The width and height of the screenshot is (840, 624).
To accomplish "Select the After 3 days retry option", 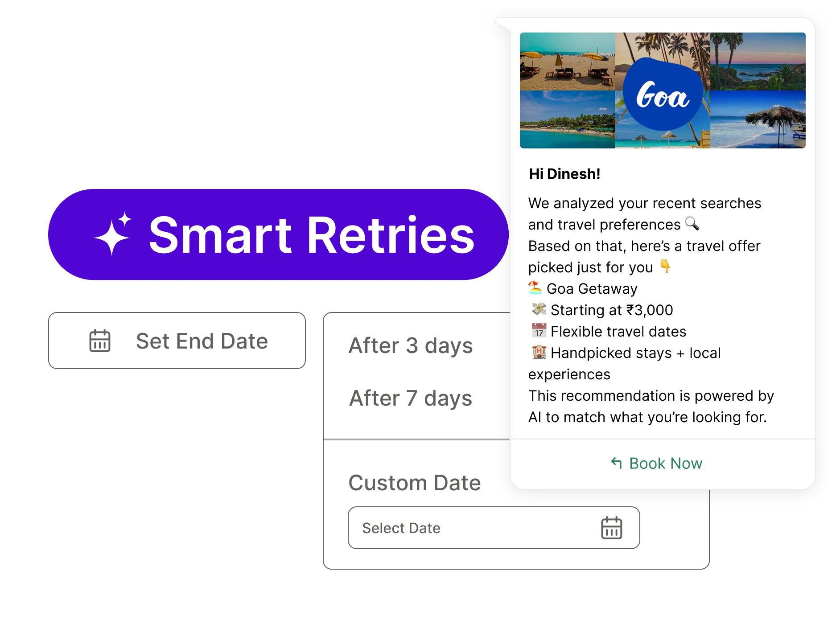I will (x=411, y=345).
